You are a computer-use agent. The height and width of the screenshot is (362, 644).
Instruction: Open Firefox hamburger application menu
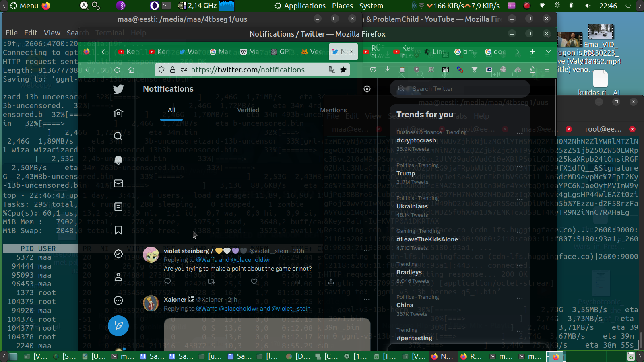tap(547, 70)
